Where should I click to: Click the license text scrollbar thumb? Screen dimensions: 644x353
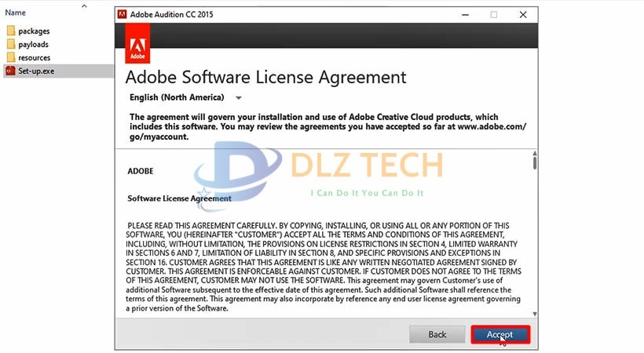pyautogui.click(x=534, y=162)
